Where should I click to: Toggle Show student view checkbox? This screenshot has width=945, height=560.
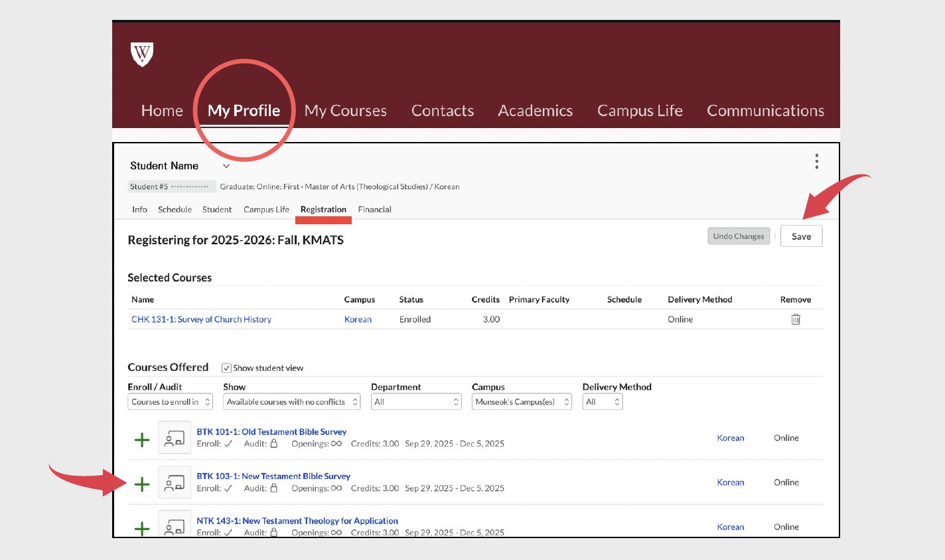coord(226,368)
